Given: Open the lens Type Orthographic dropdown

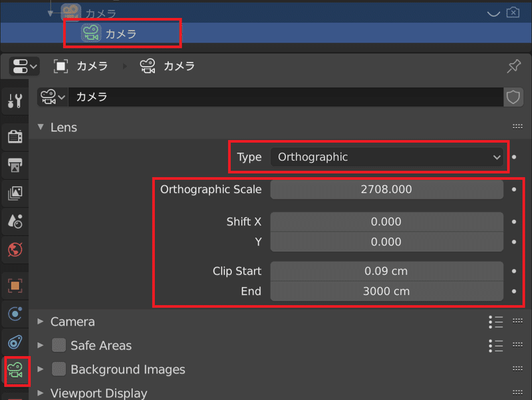Looking at the screenshot, I should pos(387,157).
